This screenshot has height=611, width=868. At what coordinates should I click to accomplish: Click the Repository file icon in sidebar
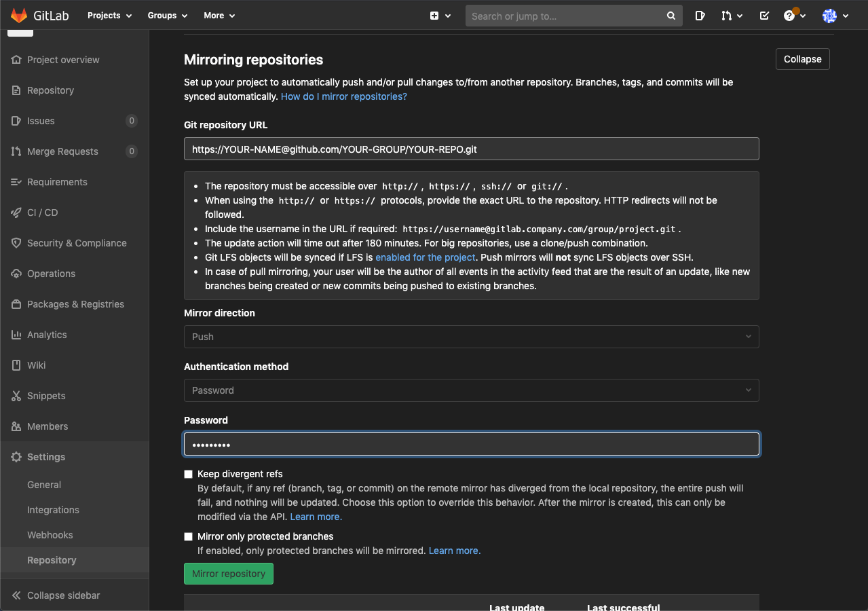pyautogui.click(x=16, y=90)
